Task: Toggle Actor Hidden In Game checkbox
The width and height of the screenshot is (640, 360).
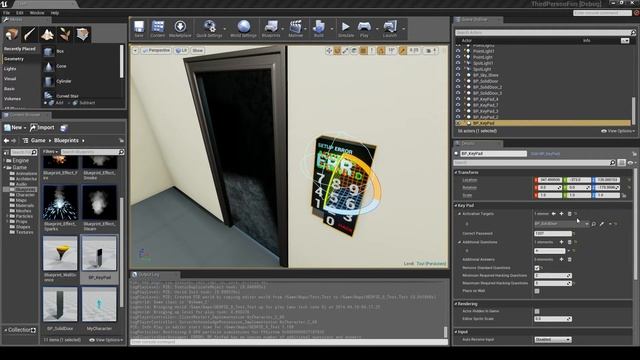Action: pyautogui.click(x=537, y=311)
